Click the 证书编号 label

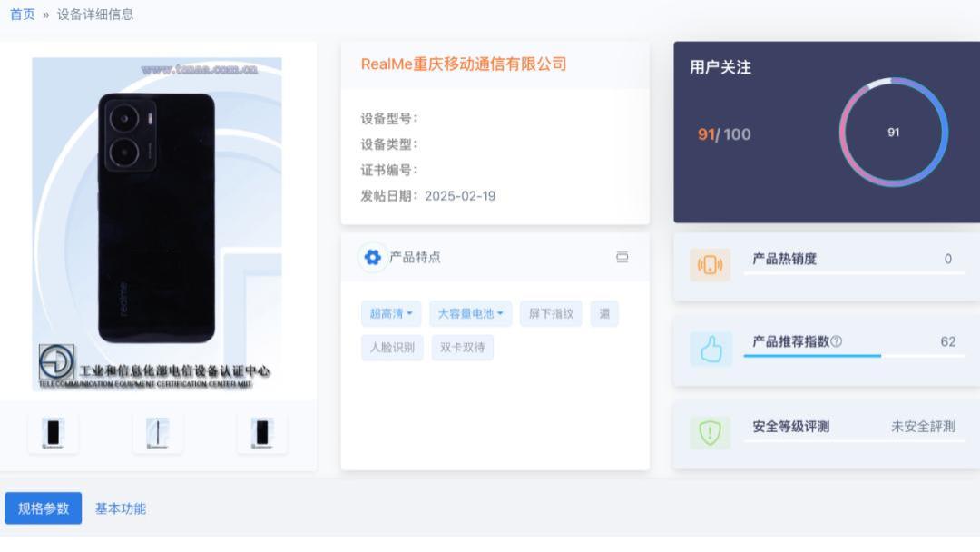(x=388, y=170)
